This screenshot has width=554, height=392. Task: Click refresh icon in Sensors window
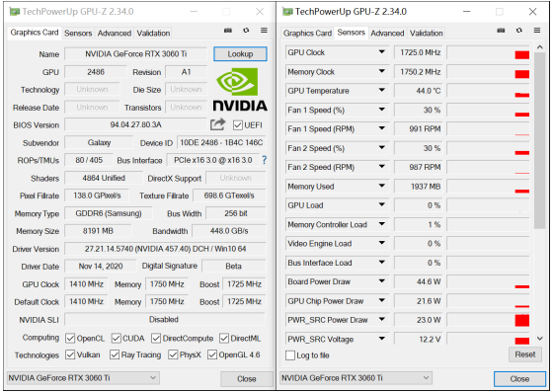pos(519,31)
